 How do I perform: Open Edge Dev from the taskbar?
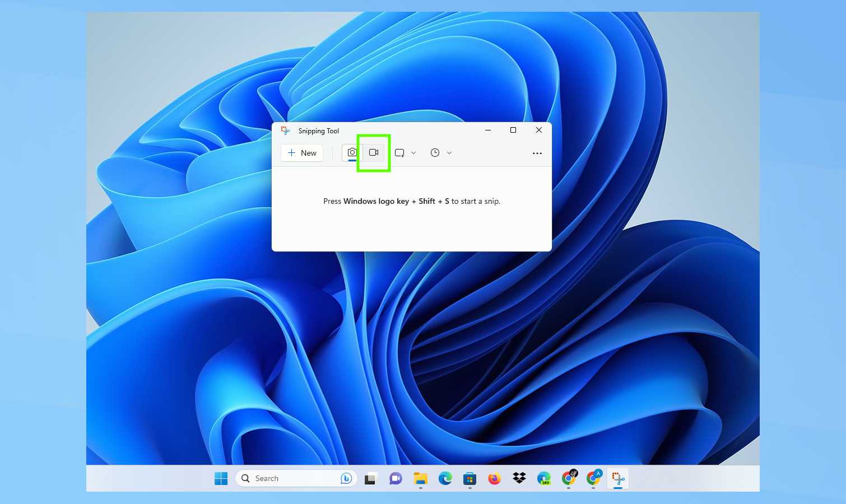[x=543, y=478]
